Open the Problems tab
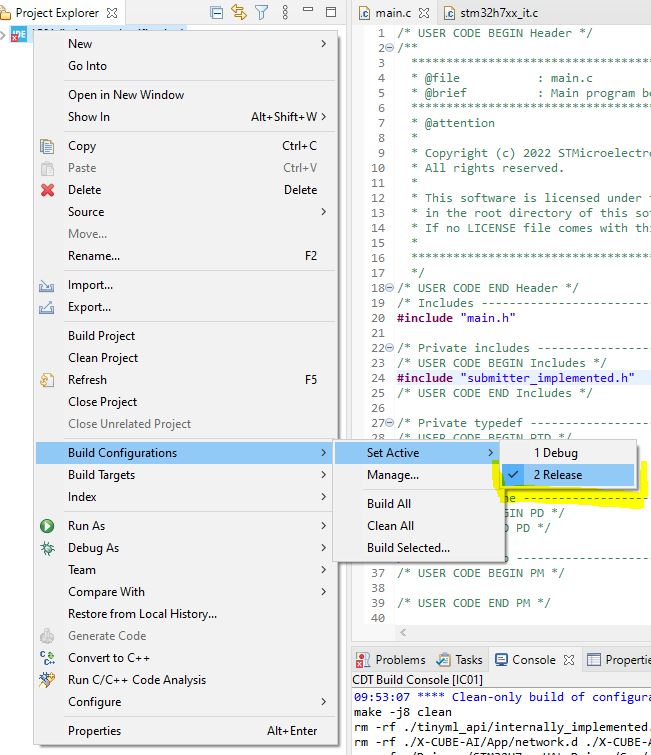 click(391, 660)
